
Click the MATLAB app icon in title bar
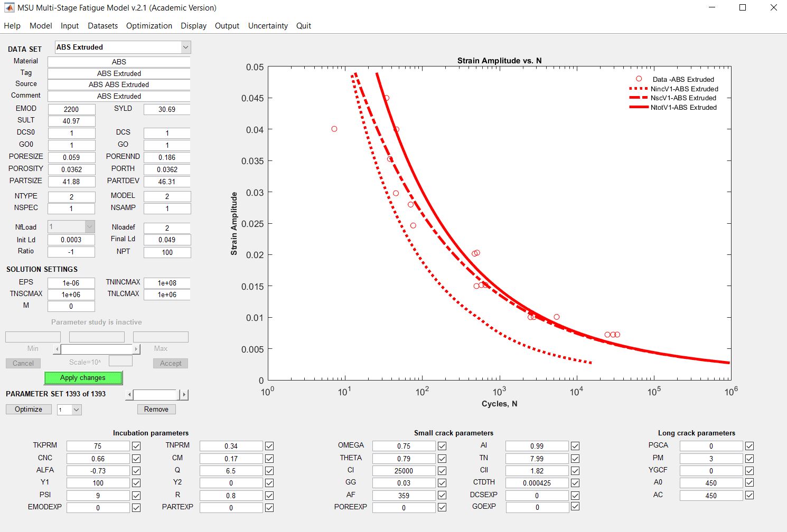point(9,8)
